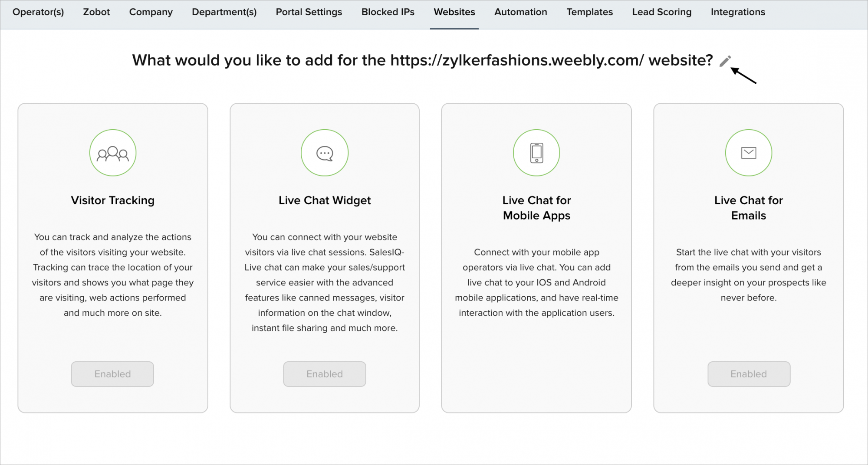Open the Automation tab

(x=521, y=12)
